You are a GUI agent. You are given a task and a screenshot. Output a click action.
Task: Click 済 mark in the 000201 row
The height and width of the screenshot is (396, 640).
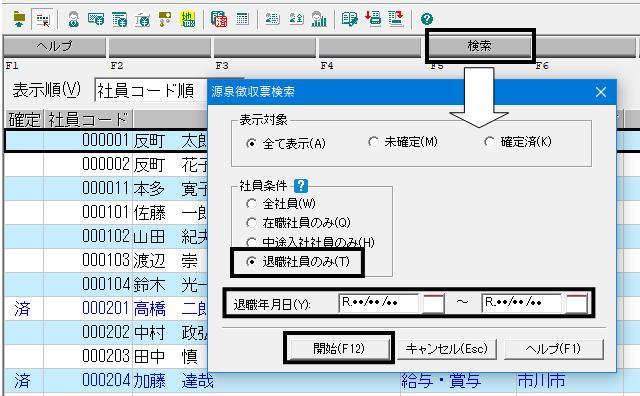pos(22,309)
